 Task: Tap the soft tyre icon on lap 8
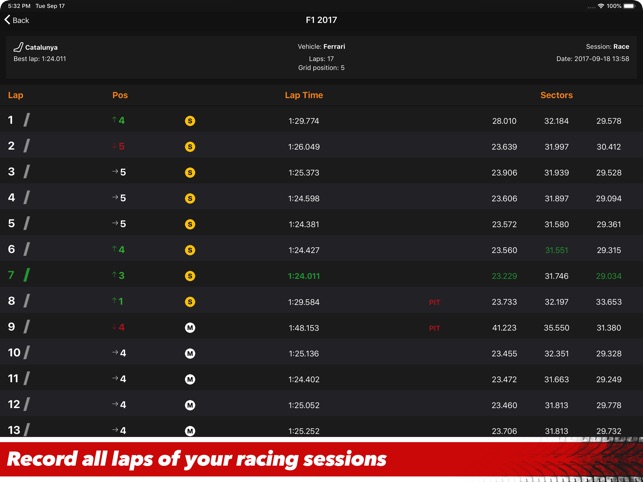(x=190, y=302)
